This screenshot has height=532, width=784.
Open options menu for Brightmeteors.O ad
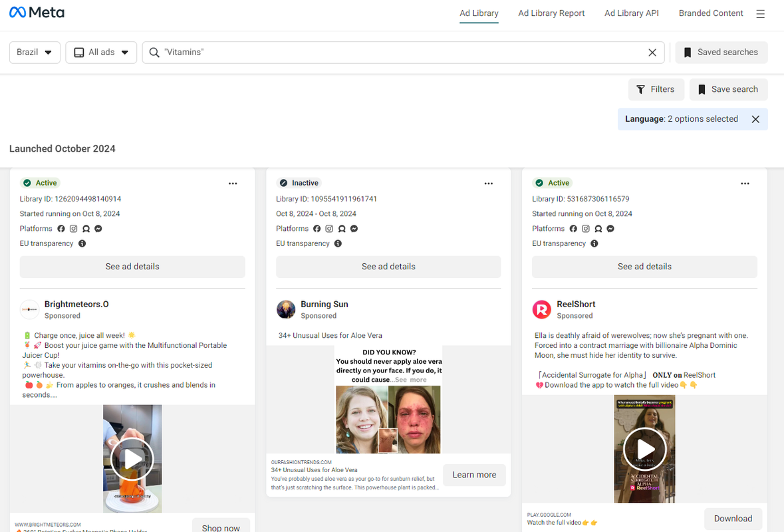233,184
